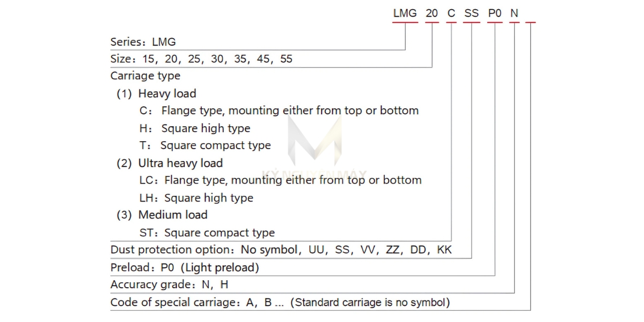
Task: Click the H: Square high type entry
Action: click(x=195, y=128)
